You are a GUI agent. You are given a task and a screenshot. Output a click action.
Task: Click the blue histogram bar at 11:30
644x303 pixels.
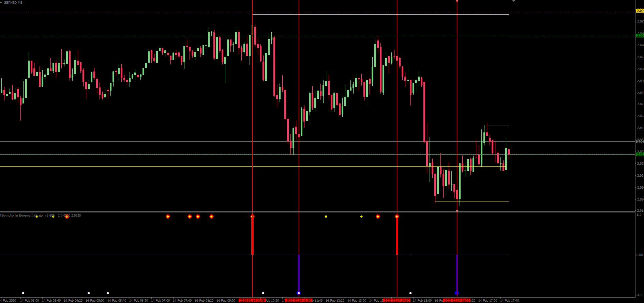coord(299,274)
